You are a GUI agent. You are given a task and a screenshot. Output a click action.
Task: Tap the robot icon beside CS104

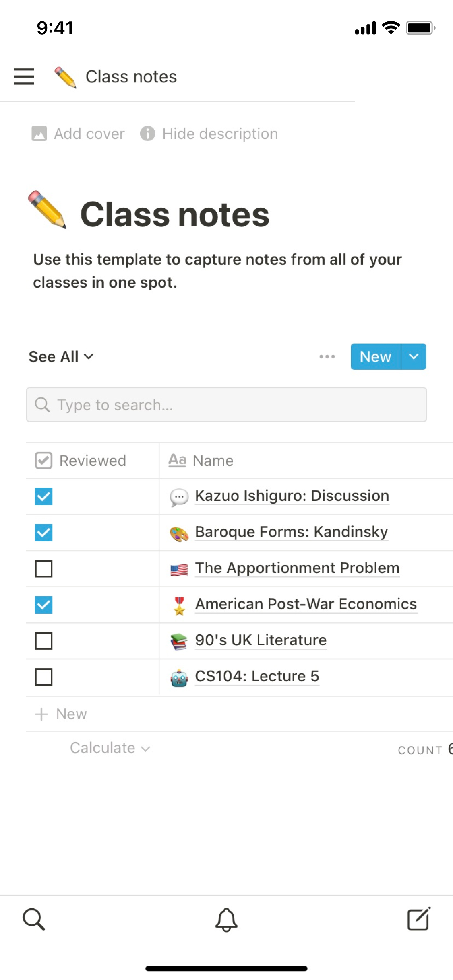point(179,678)
